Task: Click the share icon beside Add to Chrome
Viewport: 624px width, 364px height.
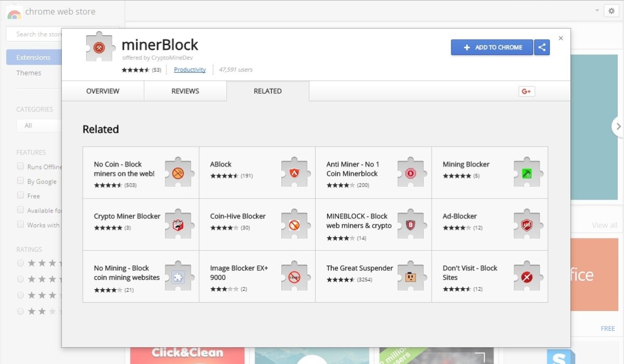Action: (542, 47)
